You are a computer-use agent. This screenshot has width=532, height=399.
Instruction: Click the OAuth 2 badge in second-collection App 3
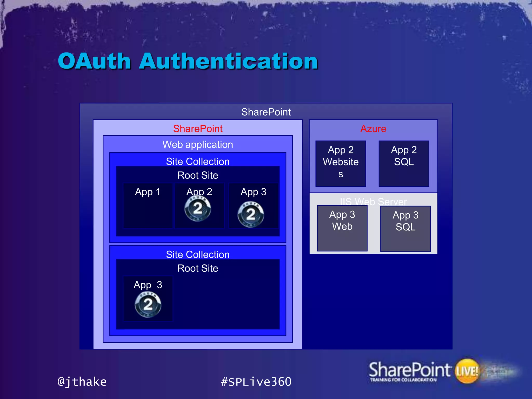(x=148, y=304)
